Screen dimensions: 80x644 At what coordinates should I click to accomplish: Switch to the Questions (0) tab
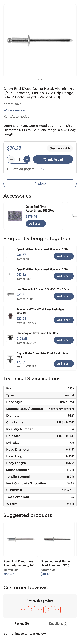[x=58, y=624]
